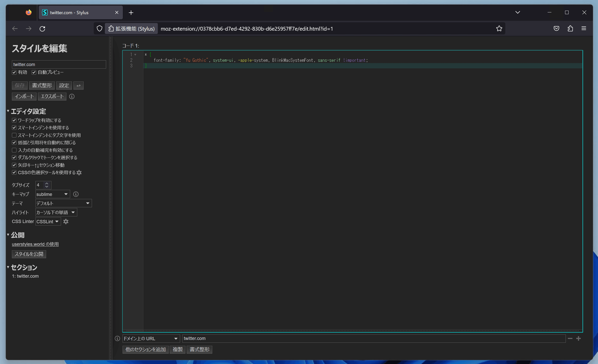The height and width of the screenshot is (364, 598).
Task: Open the Firefox extensions puzzle icon
Action: pyautogui.click(x=570, y=29)
